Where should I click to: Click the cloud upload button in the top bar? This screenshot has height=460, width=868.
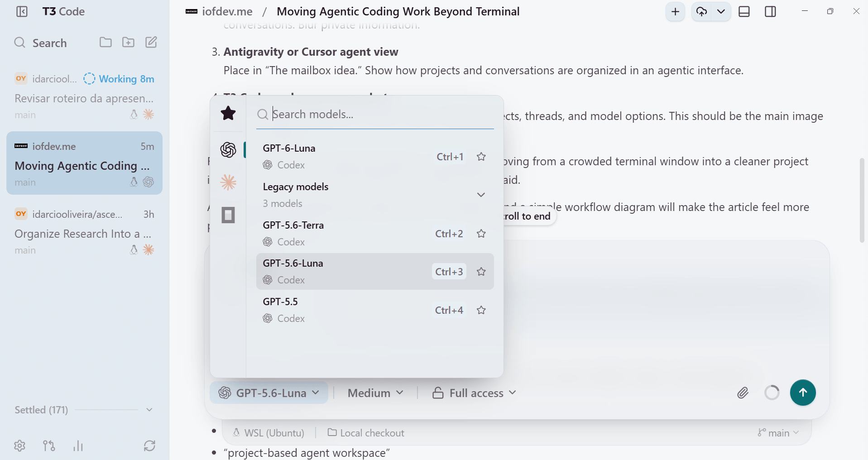tap(702, 12)
